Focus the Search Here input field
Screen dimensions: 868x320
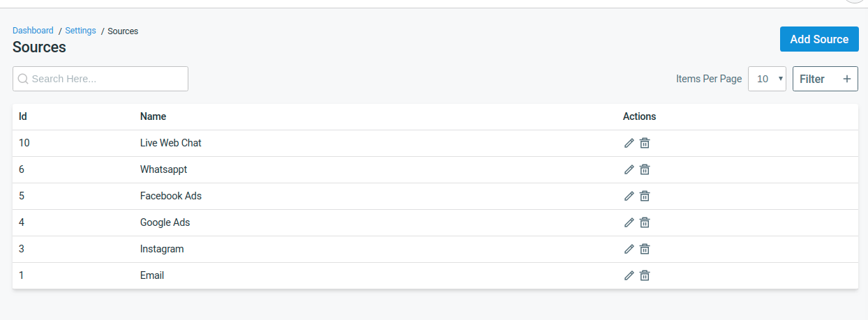100,79
